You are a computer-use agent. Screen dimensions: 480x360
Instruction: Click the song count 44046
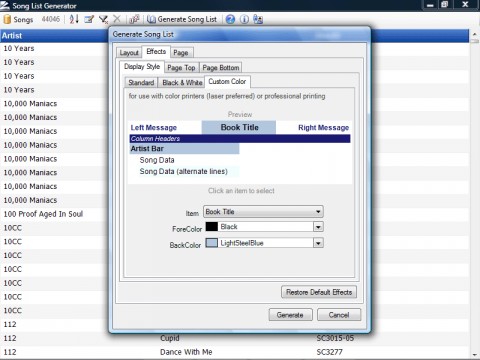pyautogui.click(x=51, y=19)
